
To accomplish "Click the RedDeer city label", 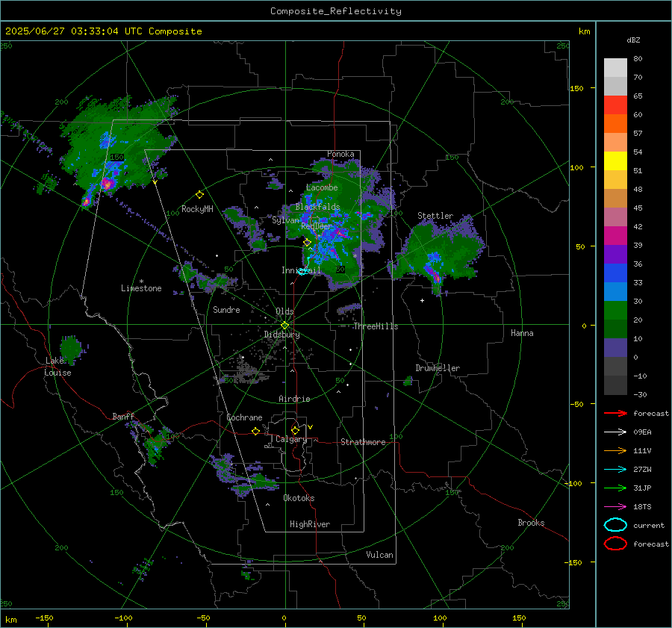I will coord(317,226).
